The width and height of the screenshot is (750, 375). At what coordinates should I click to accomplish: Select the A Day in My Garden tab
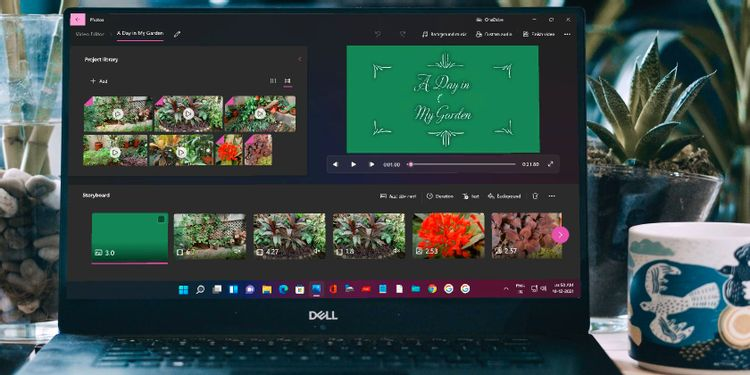point(140,33)
